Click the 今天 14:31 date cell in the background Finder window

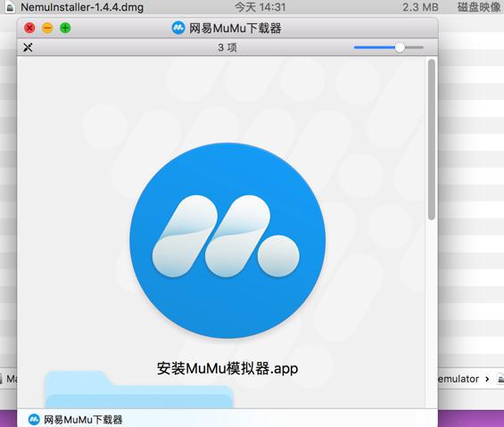(x=260, y=7)
